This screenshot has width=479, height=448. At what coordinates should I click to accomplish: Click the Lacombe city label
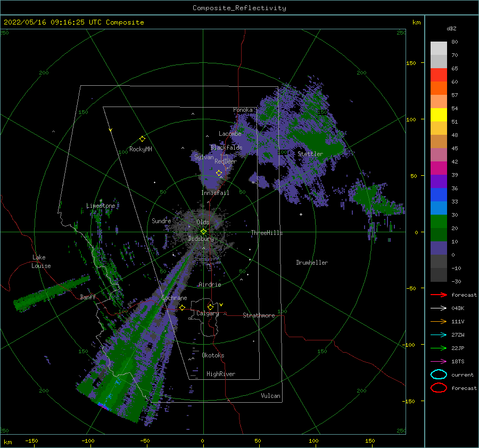tap(230, 134)
